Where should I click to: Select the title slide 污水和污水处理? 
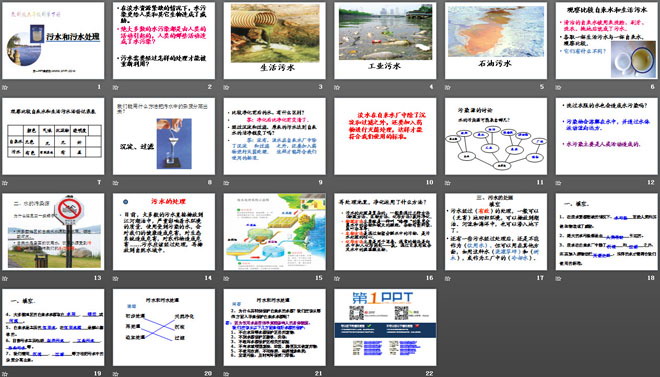point(53,40)
